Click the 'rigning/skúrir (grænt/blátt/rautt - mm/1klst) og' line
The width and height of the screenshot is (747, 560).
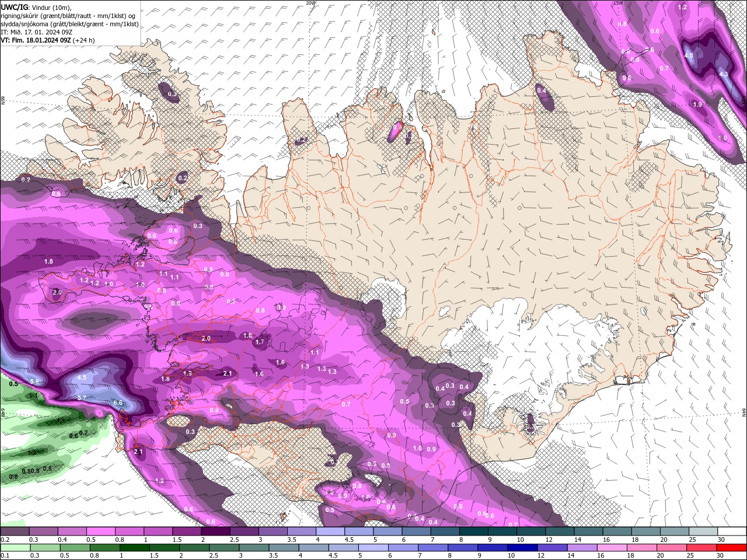pyautogui.click(x=69, y=15)
